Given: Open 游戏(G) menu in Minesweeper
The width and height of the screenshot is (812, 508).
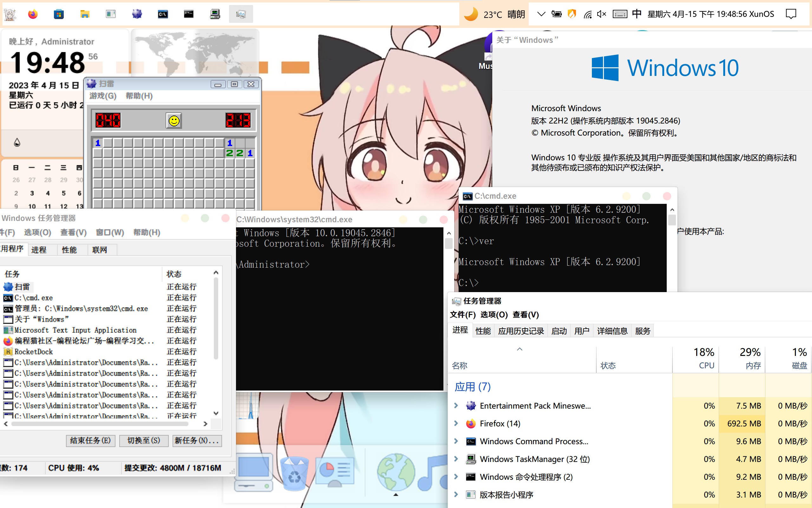Looking at the screenshot, I should pos(103,96).
